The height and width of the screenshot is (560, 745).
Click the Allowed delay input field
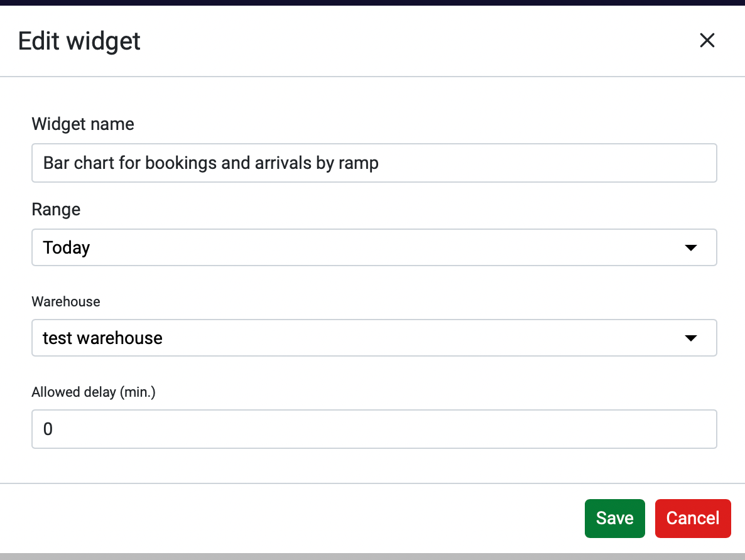(374, 429)
